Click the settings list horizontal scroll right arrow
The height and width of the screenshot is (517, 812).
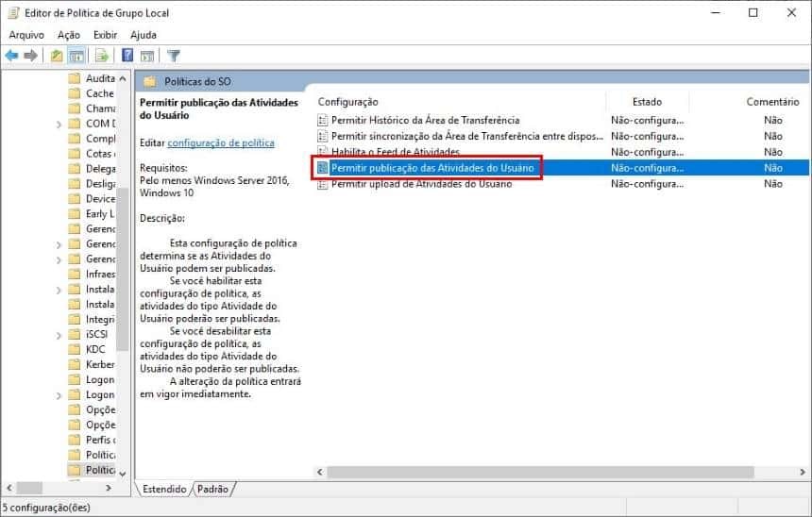[803, 472]
